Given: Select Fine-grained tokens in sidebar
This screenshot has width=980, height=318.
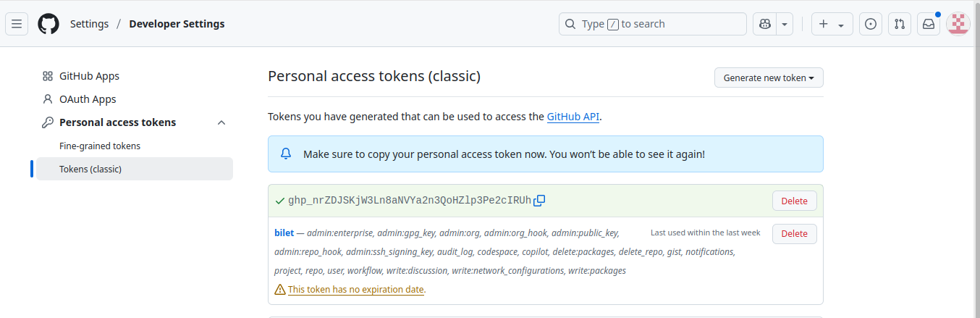Looking at the screenshot, I should click(100, 146).
